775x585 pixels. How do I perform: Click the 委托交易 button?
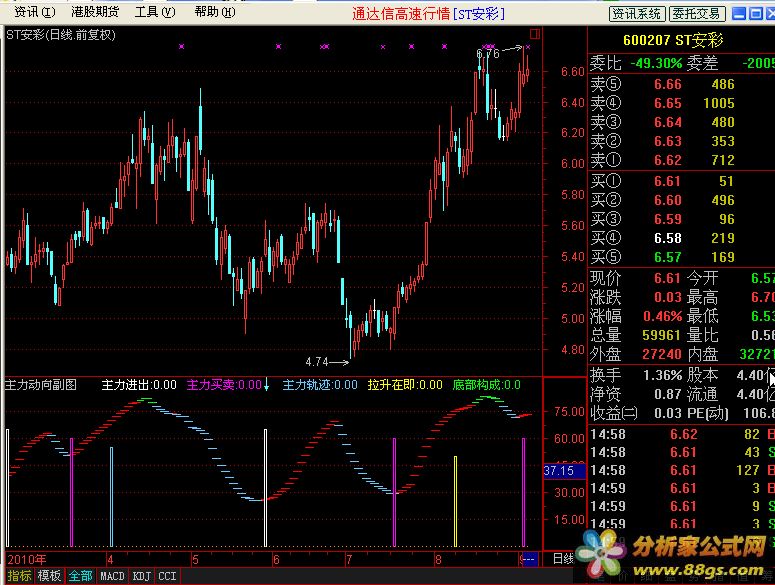697,14
